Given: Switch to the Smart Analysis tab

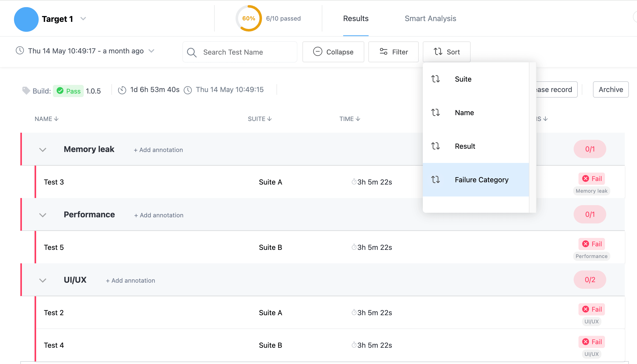Looking at the screenshot, I should pos(430,19).
